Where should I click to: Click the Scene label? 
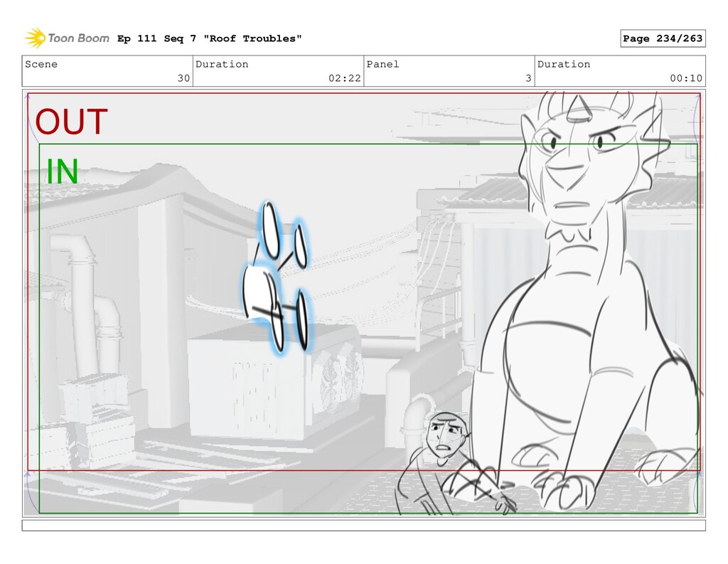coord(41,64)
